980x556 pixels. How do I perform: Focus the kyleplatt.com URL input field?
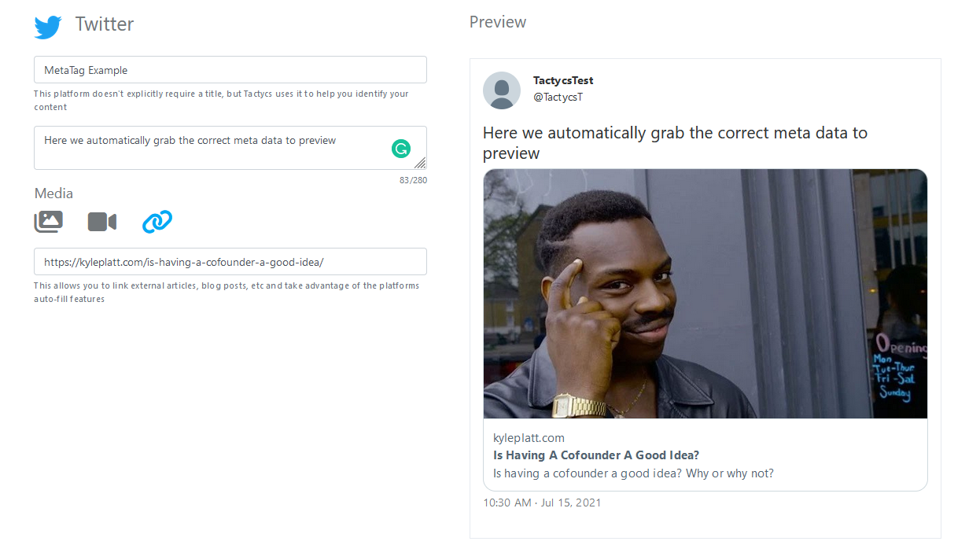(x=230, y=262)
